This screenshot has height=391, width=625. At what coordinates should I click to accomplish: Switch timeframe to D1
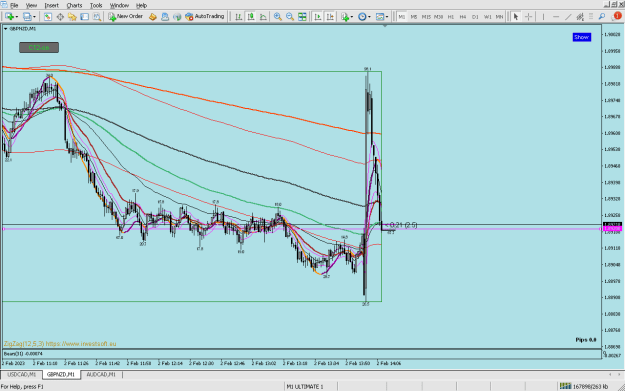475,17
